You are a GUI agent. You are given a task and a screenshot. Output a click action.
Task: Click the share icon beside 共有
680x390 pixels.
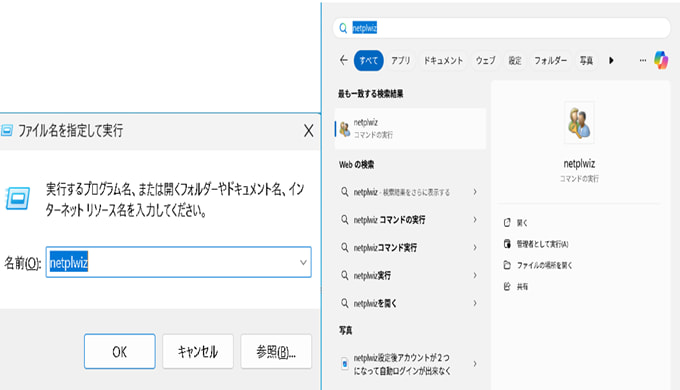tap(507, 286)
